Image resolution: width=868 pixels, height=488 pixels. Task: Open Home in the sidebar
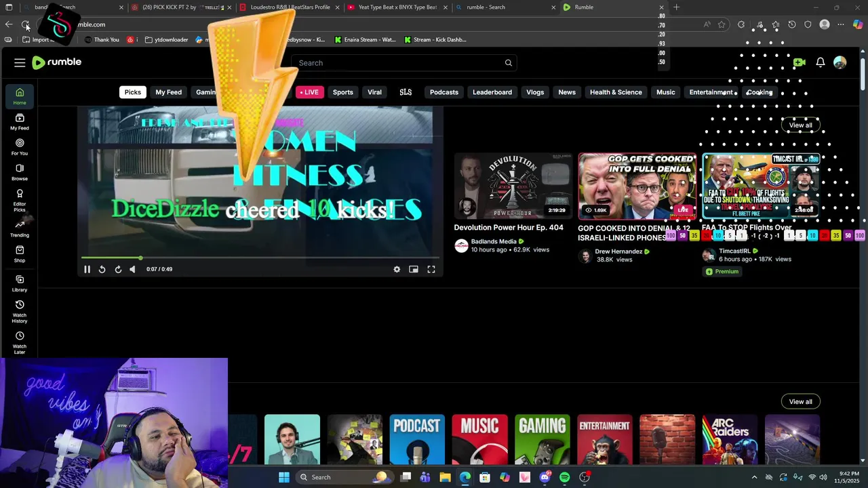click(x=20, y=96)
